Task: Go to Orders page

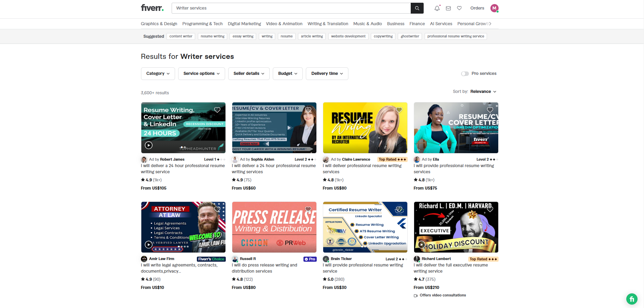Action: pos(477,8)
